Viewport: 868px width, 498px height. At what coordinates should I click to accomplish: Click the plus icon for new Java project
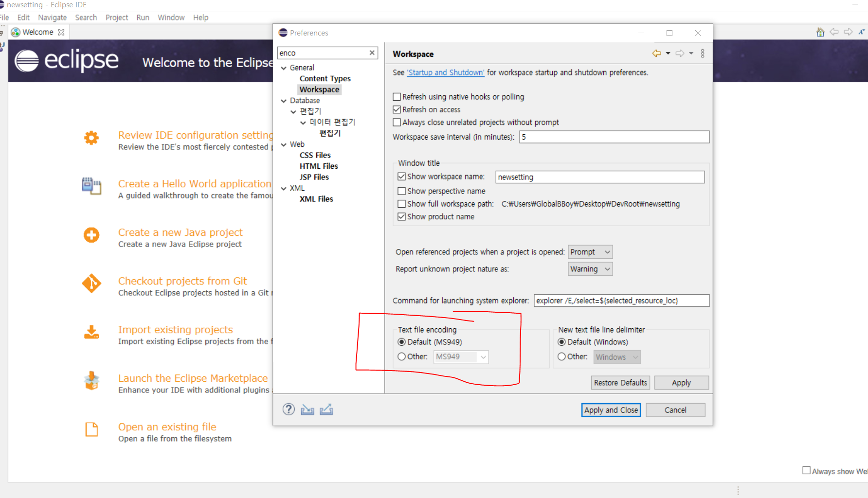click(x=91, y=235)
